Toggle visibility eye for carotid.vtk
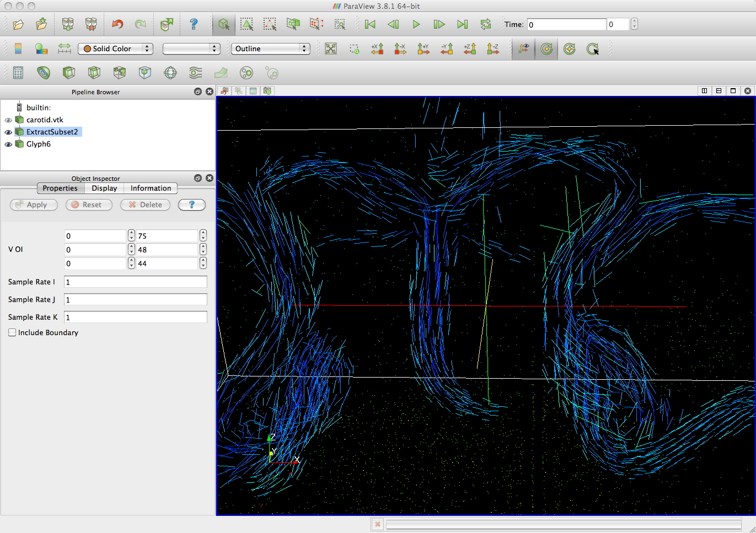The width and height of the screenshot is (756, 533). coord(8,120)
